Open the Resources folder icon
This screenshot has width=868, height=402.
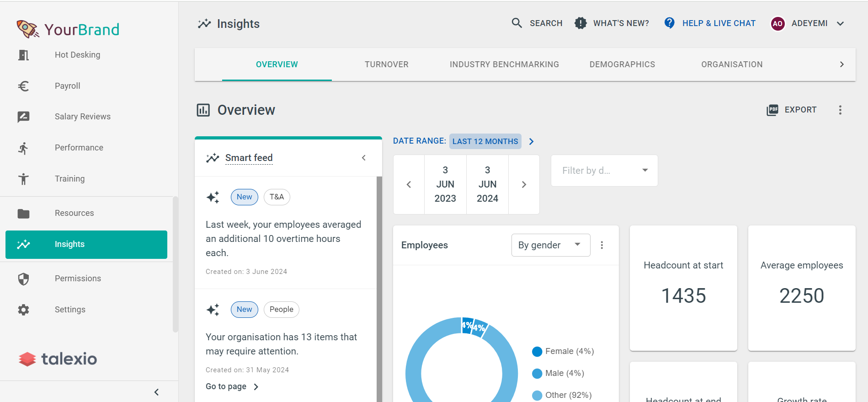pyautogui.click(x=23, y=214)
